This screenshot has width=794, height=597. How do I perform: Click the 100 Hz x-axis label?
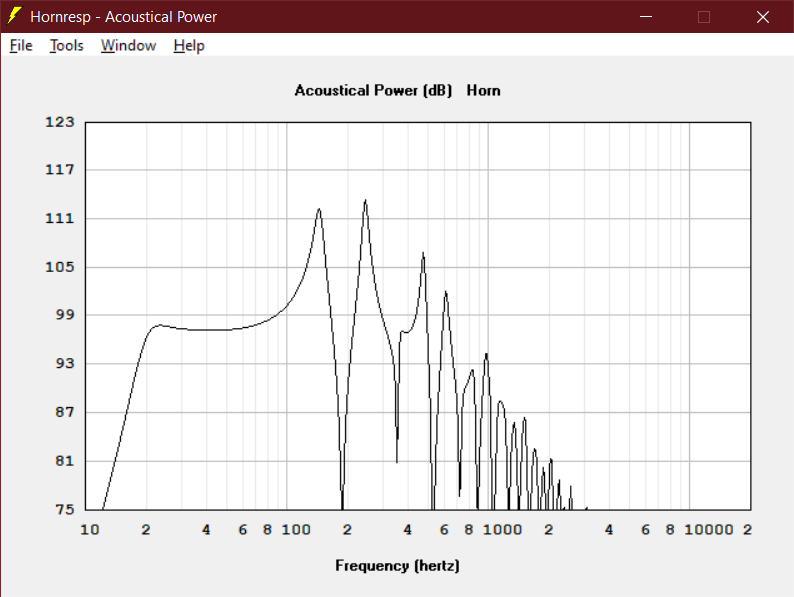(x=296, y=530)
